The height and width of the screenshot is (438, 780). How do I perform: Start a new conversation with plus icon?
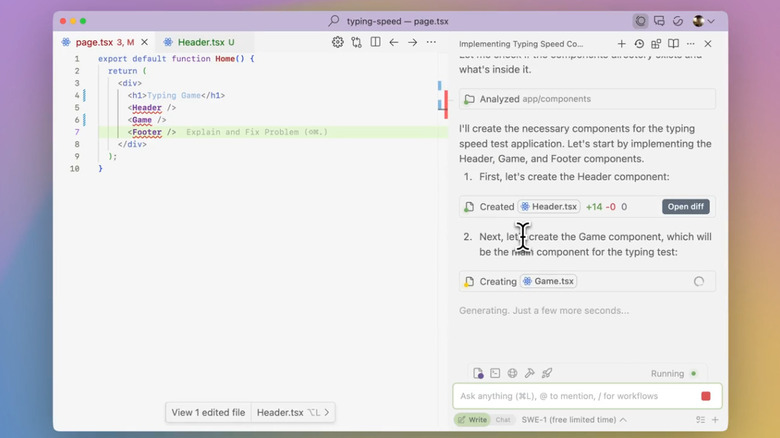[x=621, y=44]
